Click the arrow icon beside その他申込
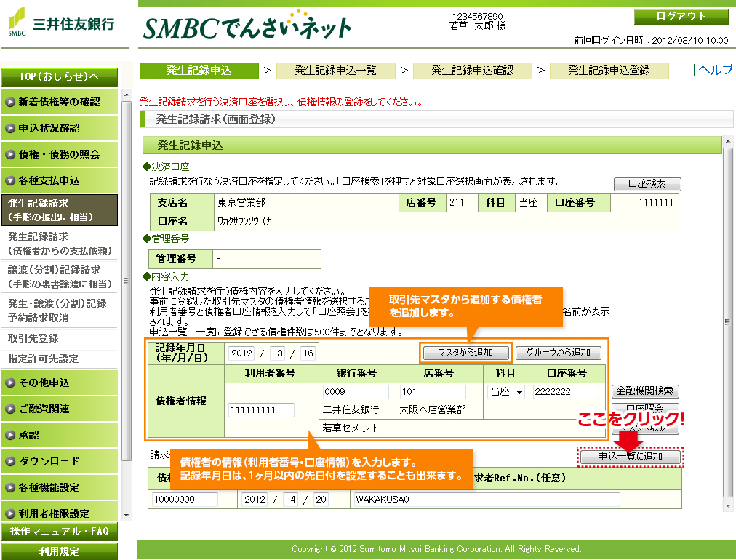The height and width of the screenshot is (560, 736). (x=10, y=383)
